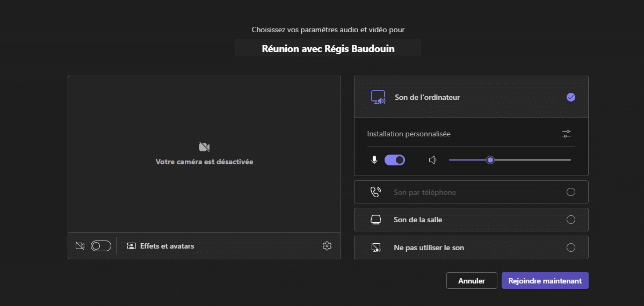Select the Son de l'ordinateur option
This screenshot has height=306, width=644.
(x=471, y=97)
